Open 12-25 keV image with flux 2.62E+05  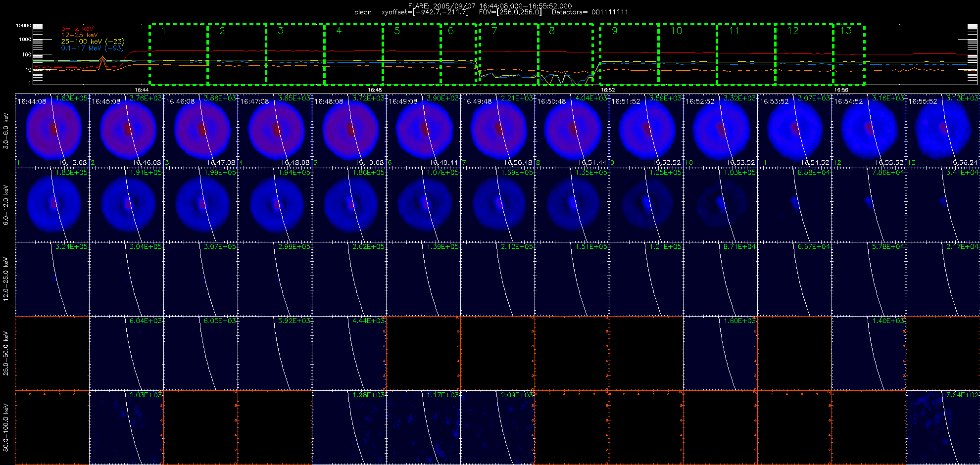coord(349,279)
